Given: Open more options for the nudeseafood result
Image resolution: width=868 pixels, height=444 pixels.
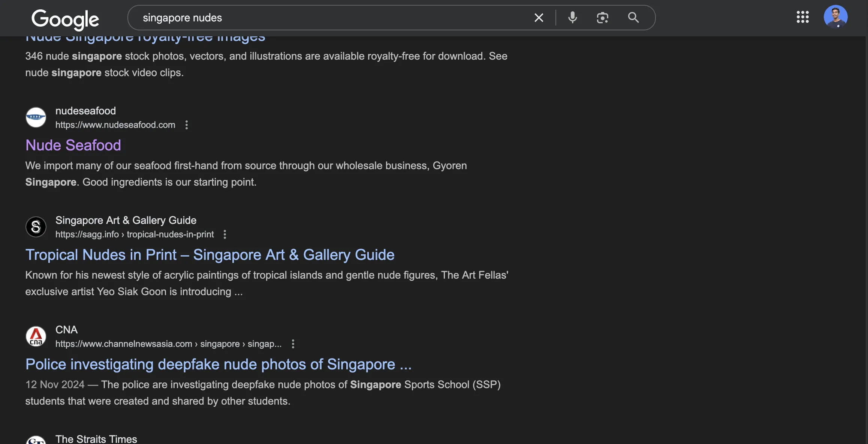Looking at the screenshot, I should 187,125.
